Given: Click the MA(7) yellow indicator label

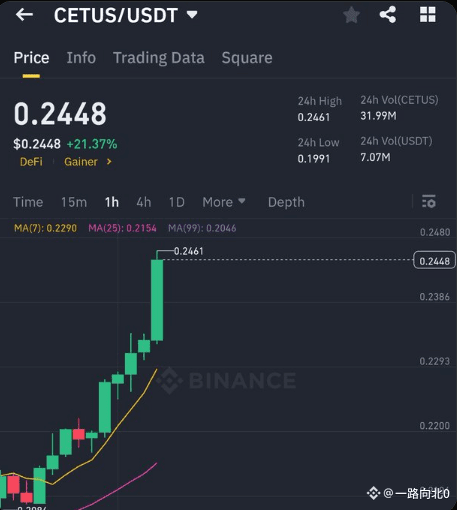Looking at the screenshot, I should pyautogui.click(x=45, y=228).
